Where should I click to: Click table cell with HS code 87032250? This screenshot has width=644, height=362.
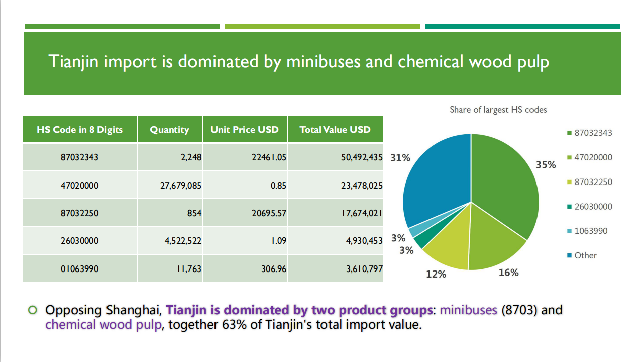(x=80, y=213)
